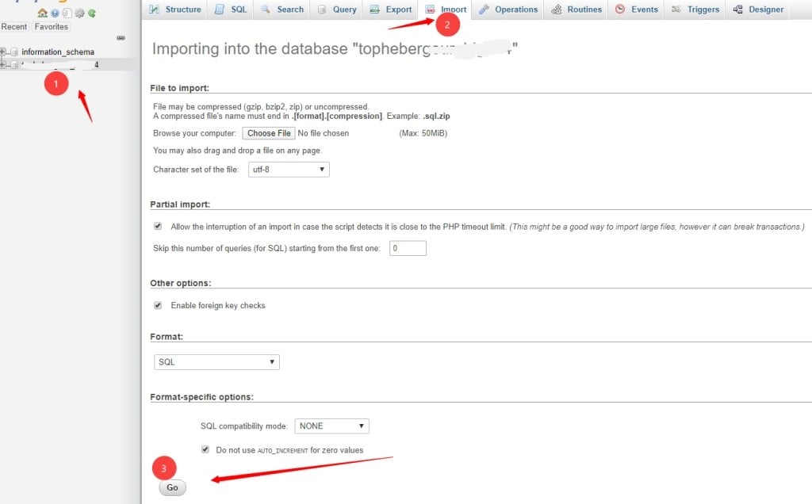Click the skip queries number field
Image resolution: width=812 pixels, height=504 pixels.
click(x=408, y=248)
